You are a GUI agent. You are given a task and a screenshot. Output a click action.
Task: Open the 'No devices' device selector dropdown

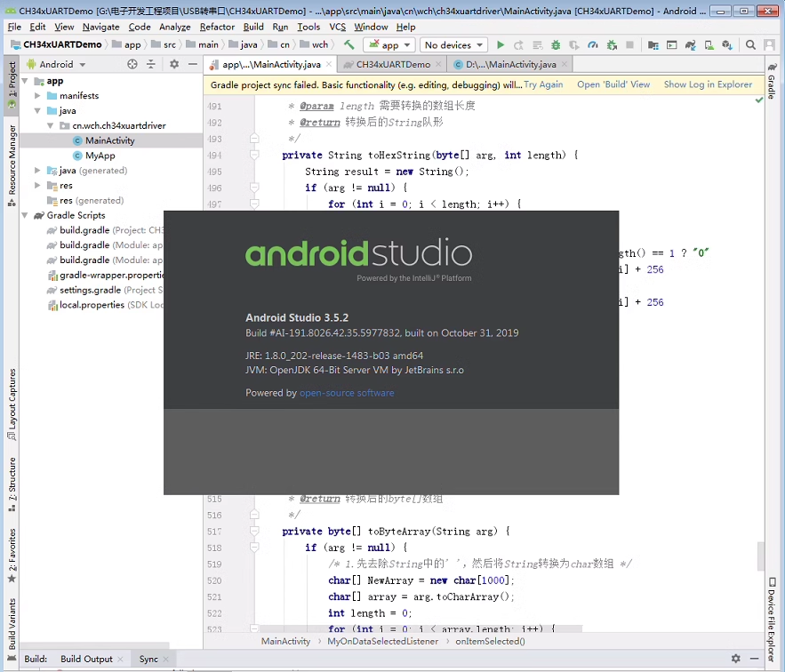pos(453,44)
